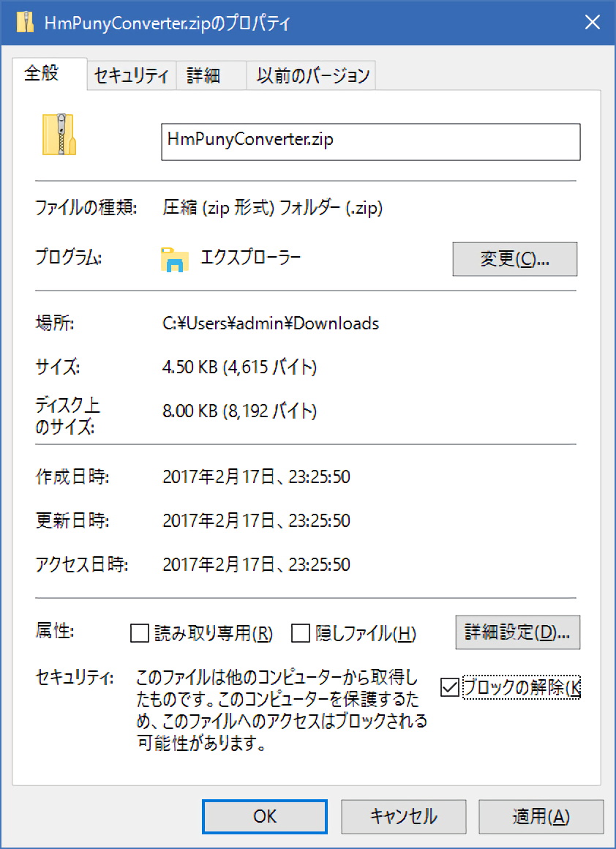This screenshot has width=616, height=849.
Task: Enable the 読み取り専用 (read-only) checkbox
Action: [x=140, y=633]
